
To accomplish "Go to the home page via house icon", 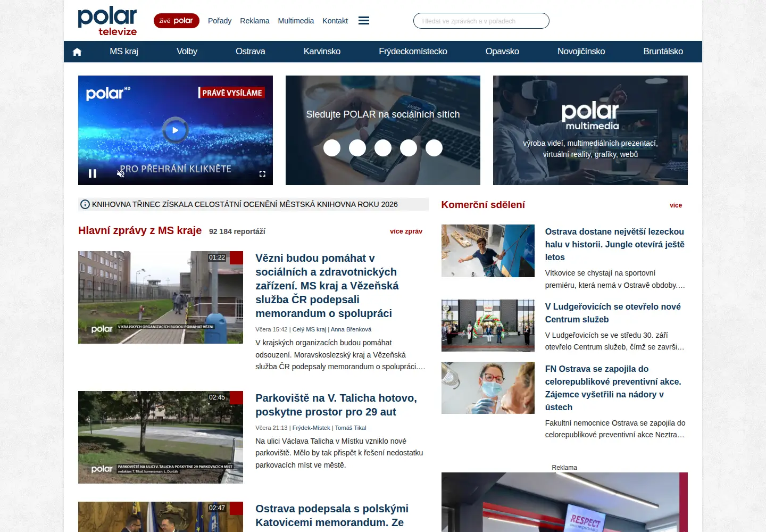I will (x=77, y=52).
